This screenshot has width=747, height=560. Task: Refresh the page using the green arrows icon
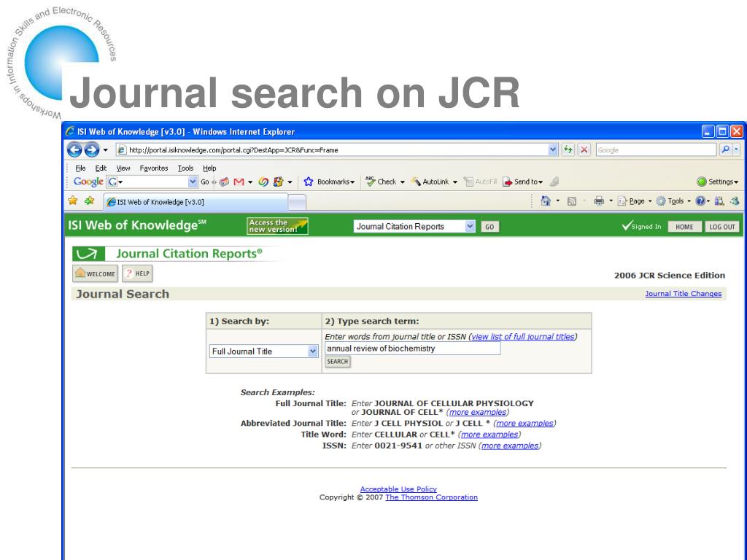[568, 150]
